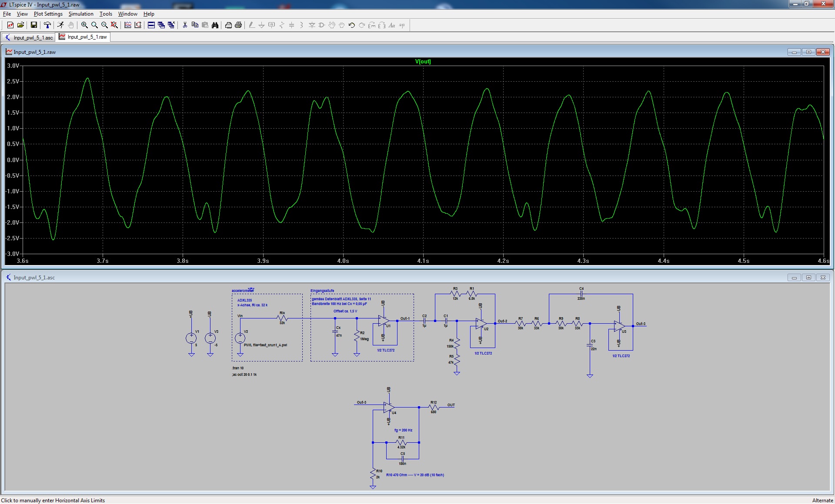
Task: Click the Print icon in toolbar
Action: [x=238, y=25]
